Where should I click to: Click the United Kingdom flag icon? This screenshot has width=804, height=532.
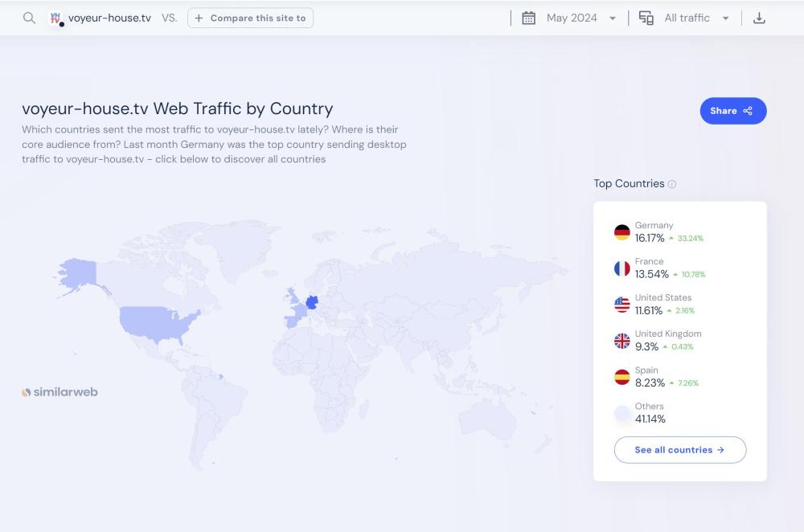pyautogui.click(x=621, y=341)
